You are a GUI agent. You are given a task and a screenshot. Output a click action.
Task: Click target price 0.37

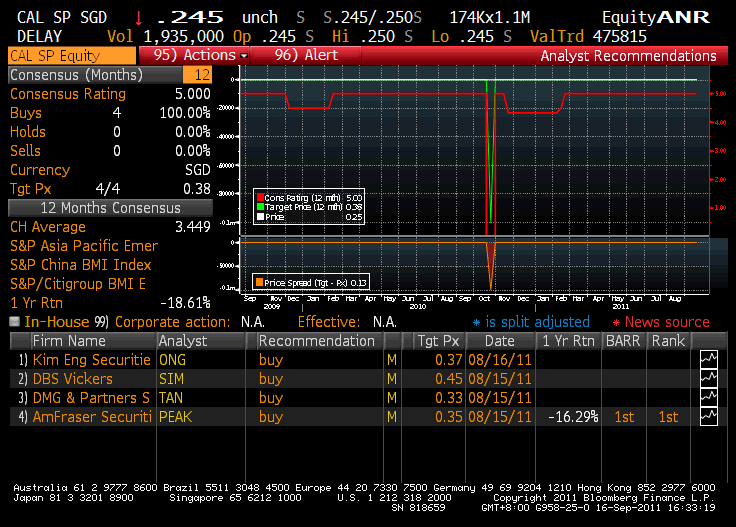pyautogui.click(x=449, y=360)
